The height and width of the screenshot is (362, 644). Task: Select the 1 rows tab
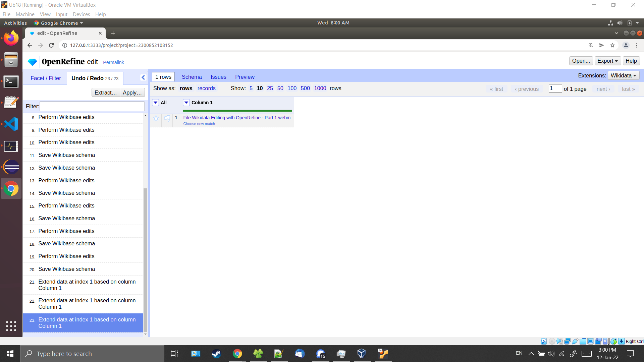click(x=163, y=77)
